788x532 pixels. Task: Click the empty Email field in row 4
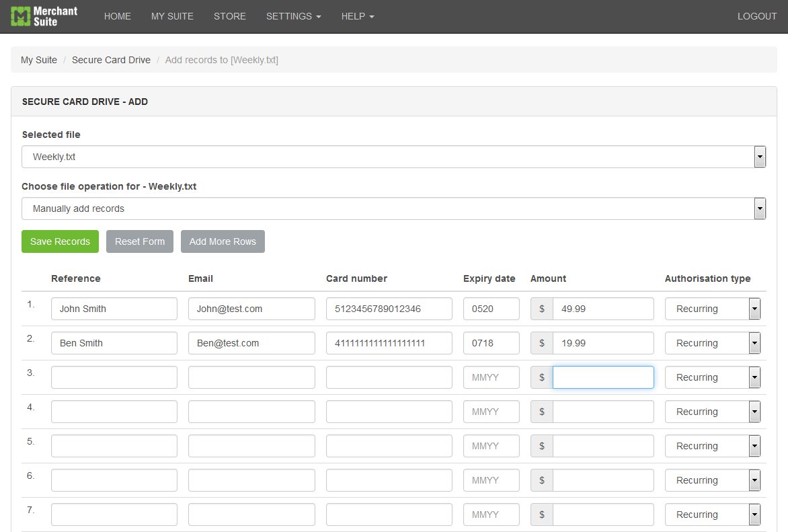(x=251, y=412)
